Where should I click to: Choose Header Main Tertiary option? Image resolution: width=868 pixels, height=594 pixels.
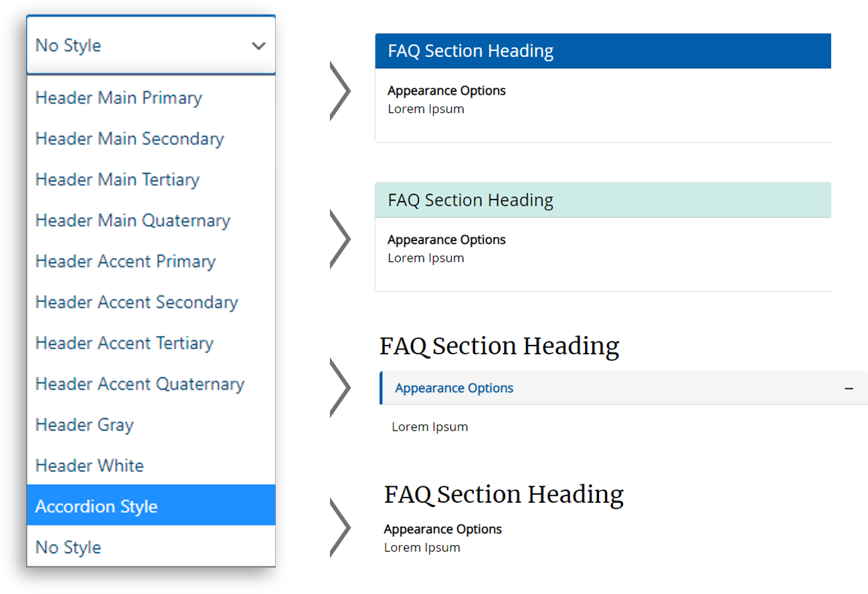(x=117, y=179)
